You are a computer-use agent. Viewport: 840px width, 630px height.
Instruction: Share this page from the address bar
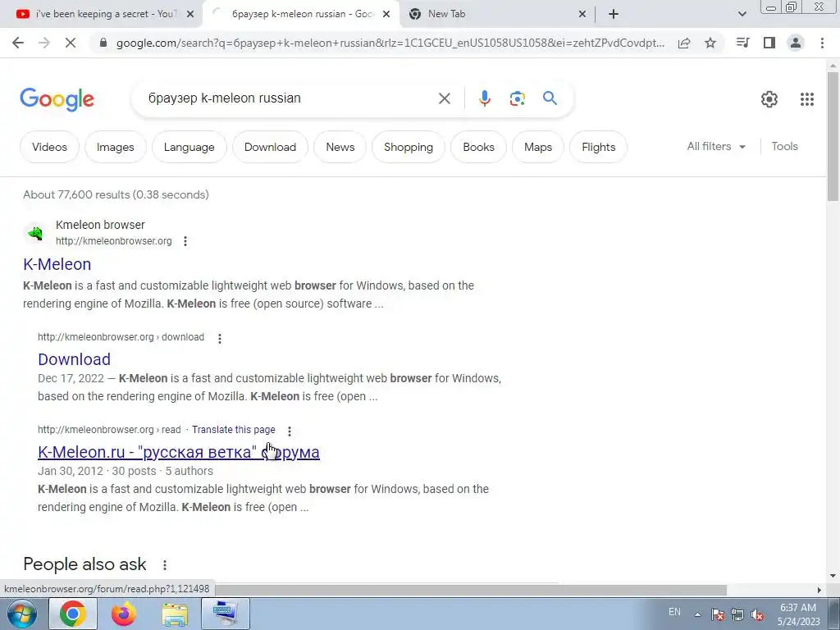pos(684,43)
